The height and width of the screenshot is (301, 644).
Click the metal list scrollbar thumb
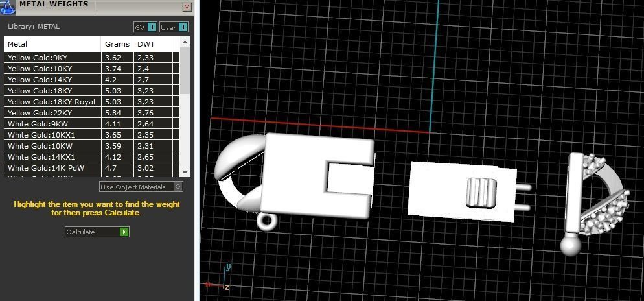(185, 71)
